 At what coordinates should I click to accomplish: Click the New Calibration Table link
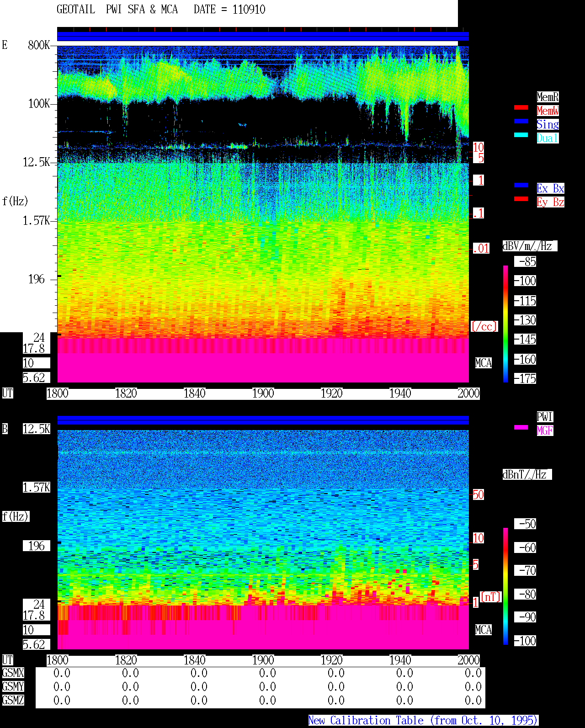tap(423, 720)
